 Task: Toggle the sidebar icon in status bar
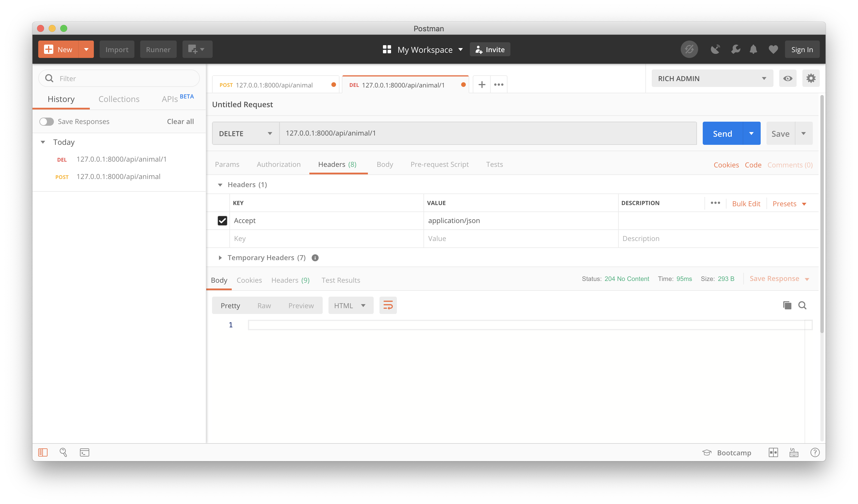tap(43, 452)
